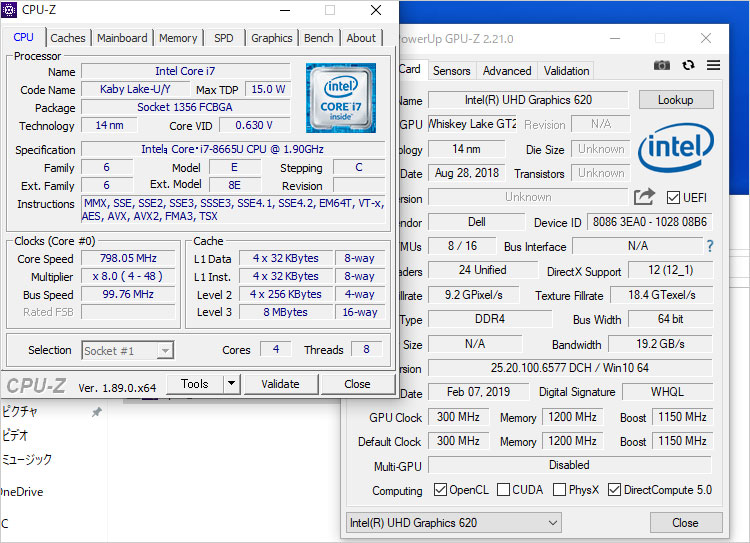This screenshot has height=543, width=750.
Task: Switch to the Mainboard tab
Action: click(122, 38)
